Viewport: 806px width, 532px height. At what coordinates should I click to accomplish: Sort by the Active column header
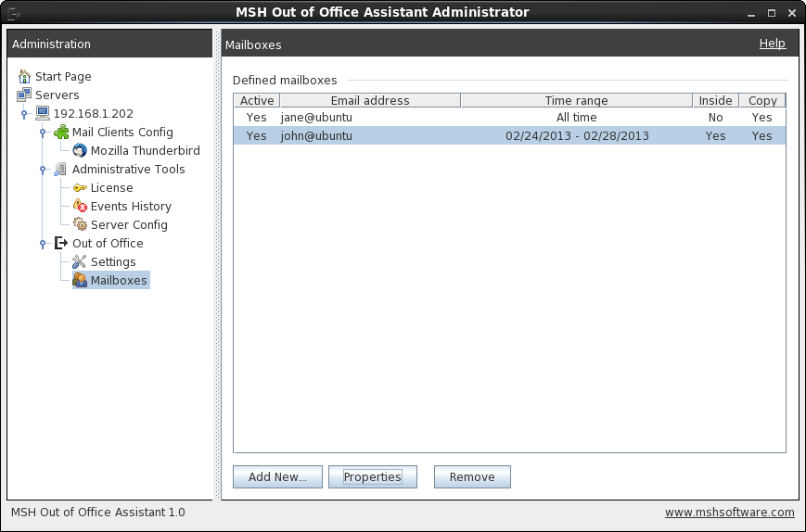(x=257, y=101)
